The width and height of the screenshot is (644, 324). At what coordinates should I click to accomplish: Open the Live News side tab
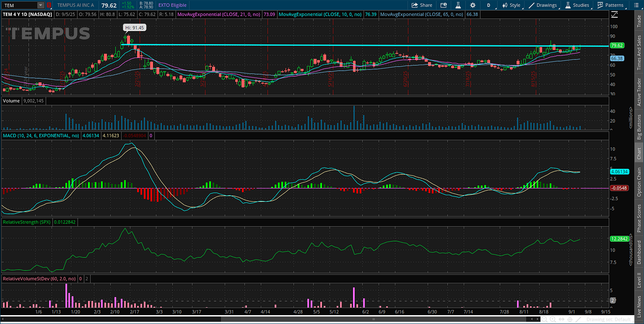coord(639,306)
